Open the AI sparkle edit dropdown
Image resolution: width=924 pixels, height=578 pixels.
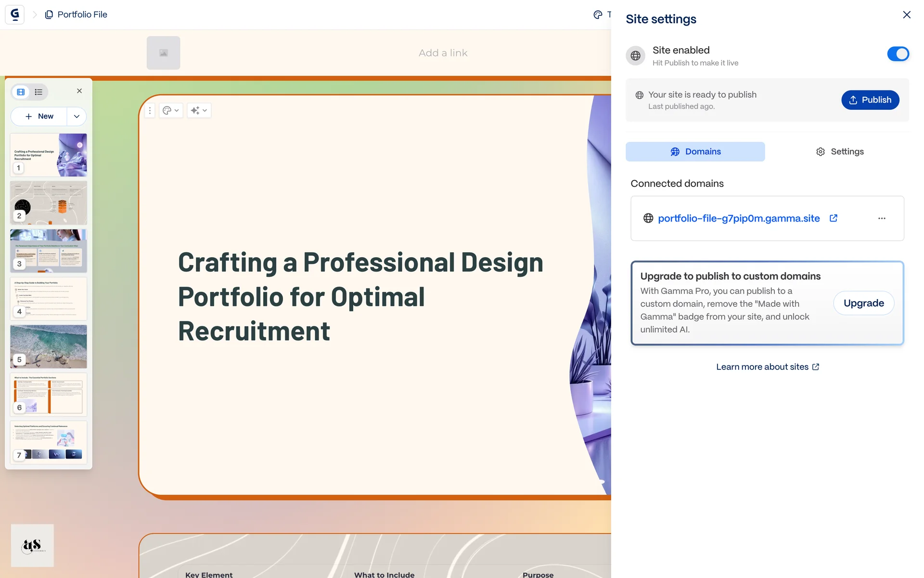coord(198,111)
